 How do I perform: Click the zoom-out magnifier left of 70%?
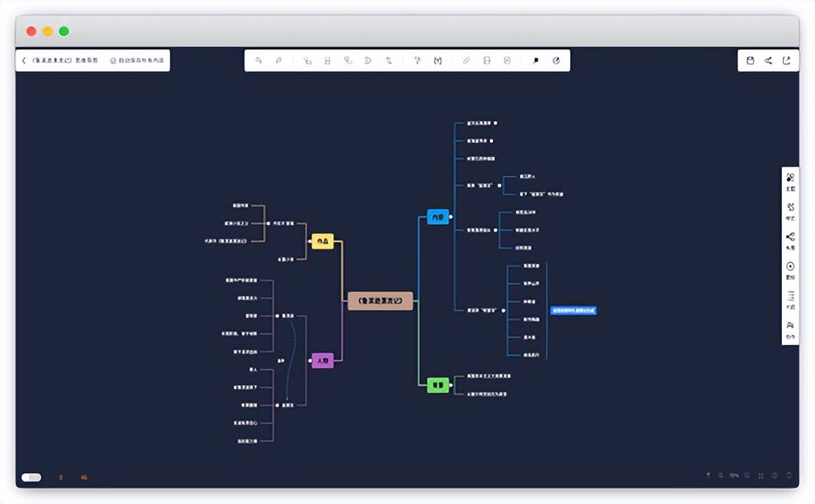[721, 475]
